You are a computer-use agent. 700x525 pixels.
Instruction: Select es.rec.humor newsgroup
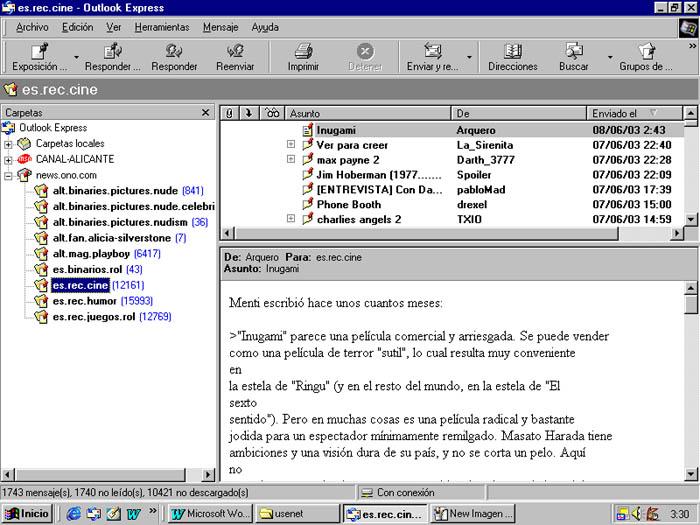84,301
